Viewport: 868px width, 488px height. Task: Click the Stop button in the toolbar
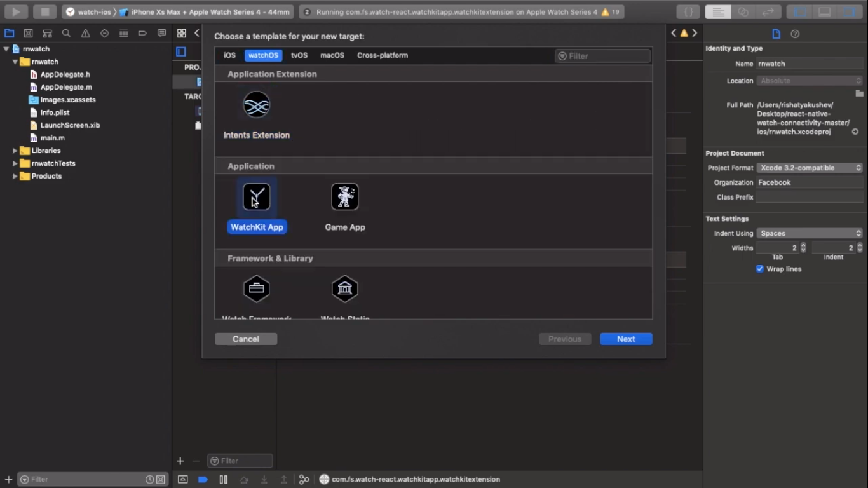click(x=45, y=11)
